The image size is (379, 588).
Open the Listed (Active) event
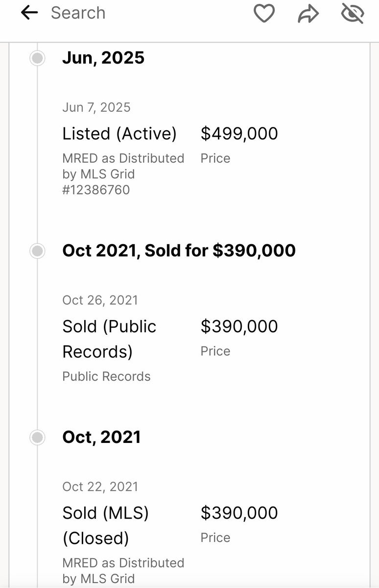pos(119,133)
